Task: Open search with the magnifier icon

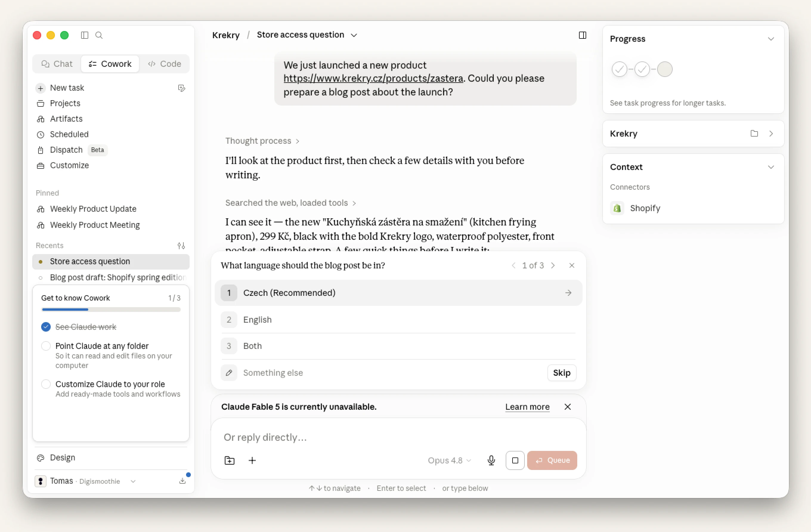Action: [99, 35]
